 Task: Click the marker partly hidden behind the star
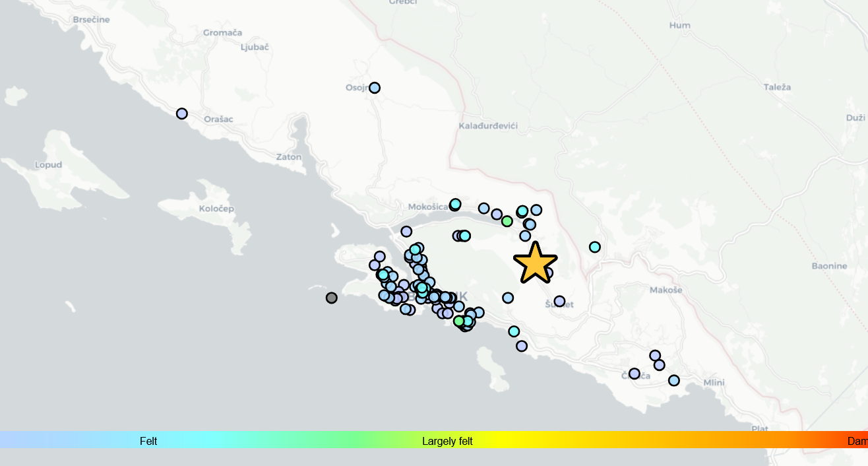click(547, 272)
